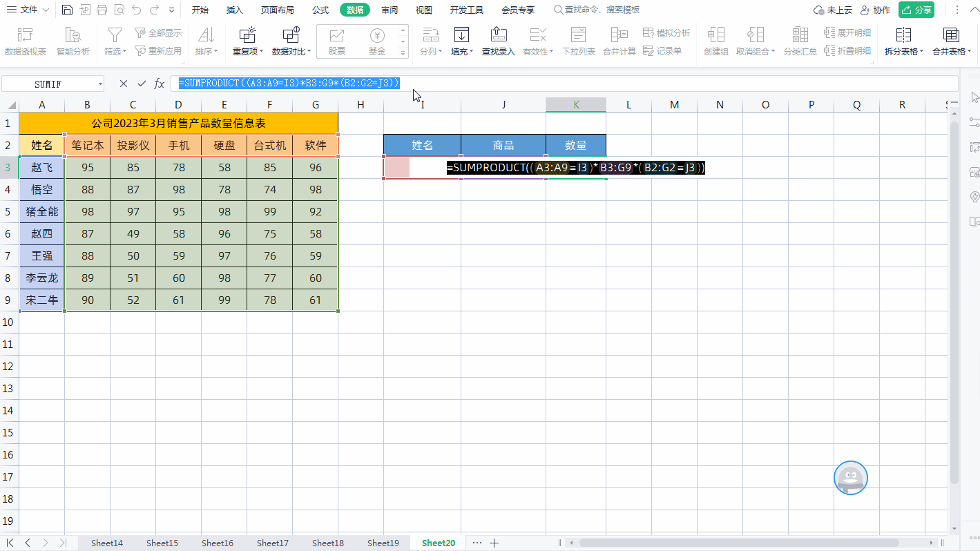The width and height of the screenshot is (980, 551).
Task: Open the 排序 sort dropdown
Action: tap(206, 41)
